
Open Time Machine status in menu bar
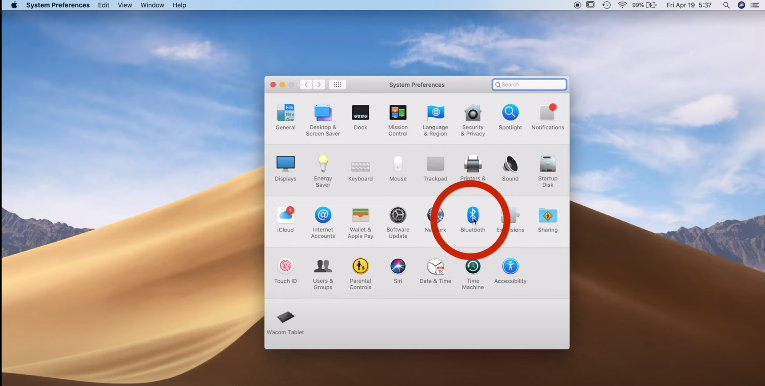pos(606,5)
